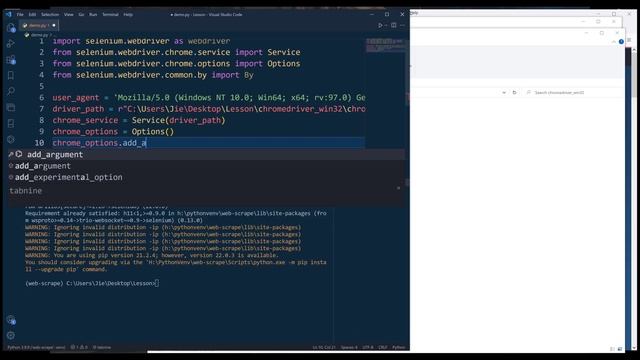Open the editor More Actions ellipsis
This screenshot has height=360, width=640.
pyautogui.click(x=402, y=25)
